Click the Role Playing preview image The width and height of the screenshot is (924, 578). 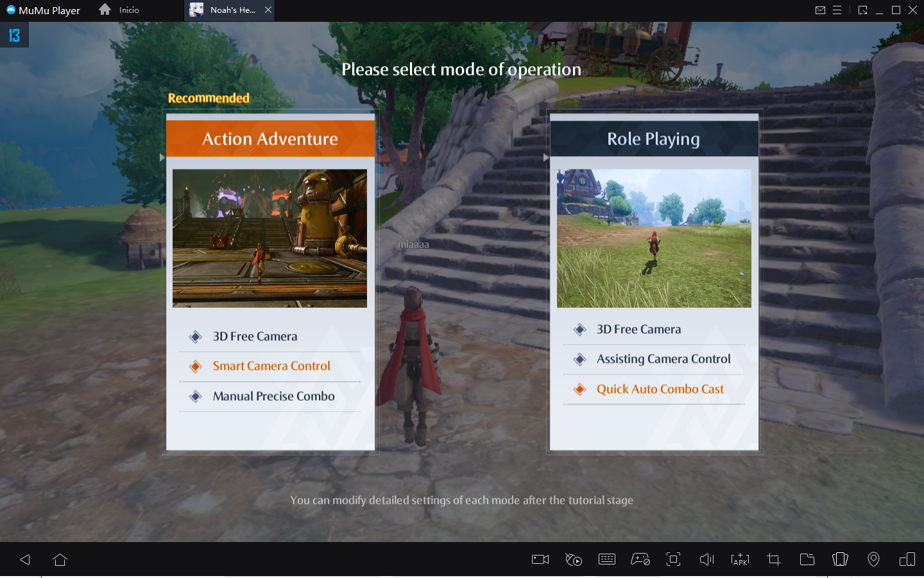654,238
